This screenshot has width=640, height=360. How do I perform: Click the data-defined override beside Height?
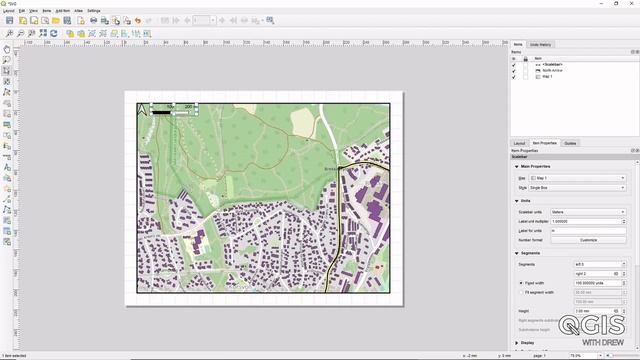point(616,311)
